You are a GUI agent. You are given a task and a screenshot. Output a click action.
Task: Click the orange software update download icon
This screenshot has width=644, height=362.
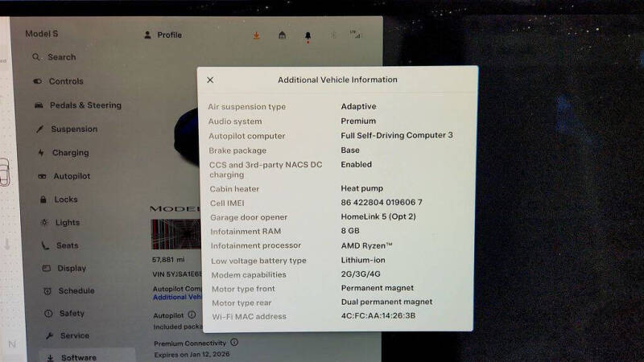click(x=256, y=35)
